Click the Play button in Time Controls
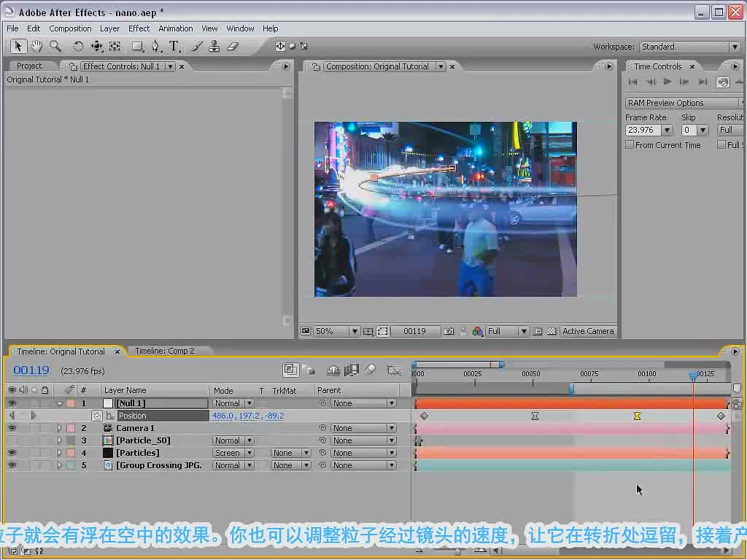 tap(667, 82)
